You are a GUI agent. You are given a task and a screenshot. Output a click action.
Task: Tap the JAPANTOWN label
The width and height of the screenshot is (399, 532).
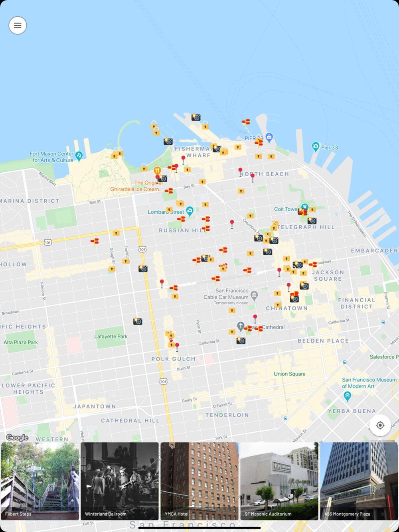95,407
